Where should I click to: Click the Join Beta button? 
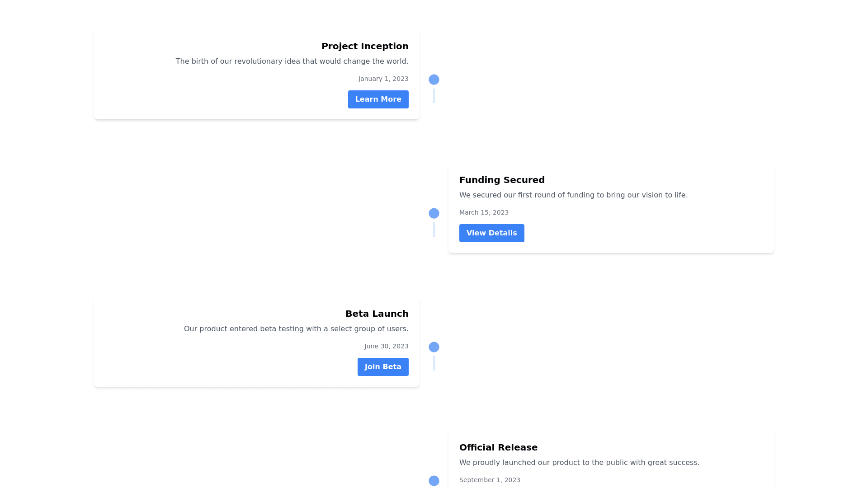382,367
